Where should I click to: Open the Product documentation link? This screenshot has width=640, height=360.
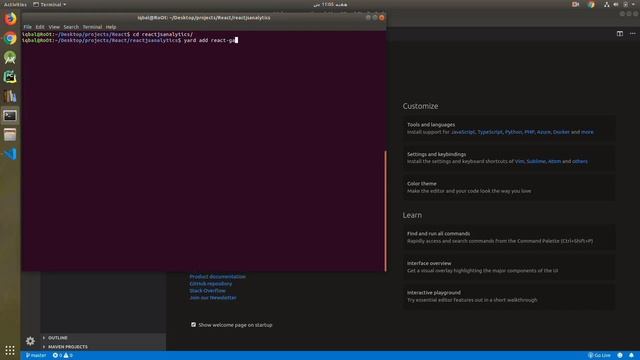(x=218, y=277)
